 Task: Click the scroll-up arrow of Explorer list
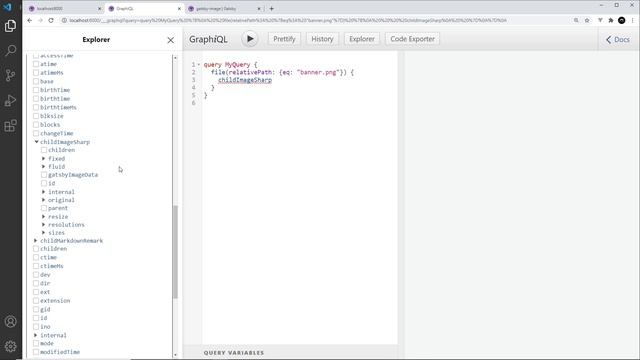(176, 58)
